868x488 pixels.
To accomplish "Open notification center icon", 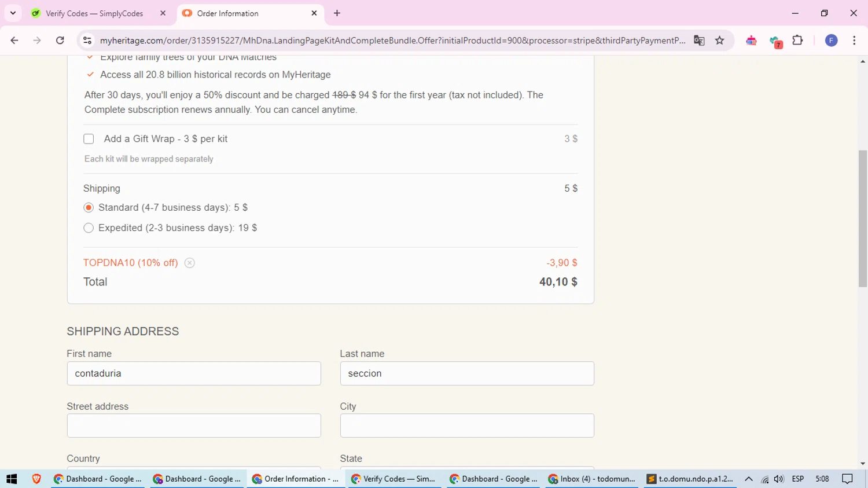I will click(x=848, y=479).
